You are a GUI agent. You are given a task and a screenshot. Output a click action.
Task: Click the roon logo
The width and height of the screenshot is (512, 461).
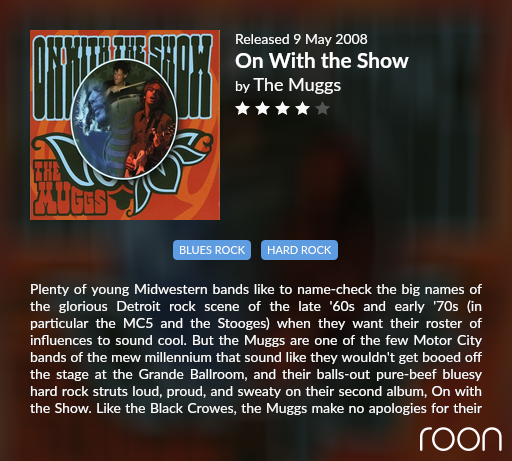point(461,439)
